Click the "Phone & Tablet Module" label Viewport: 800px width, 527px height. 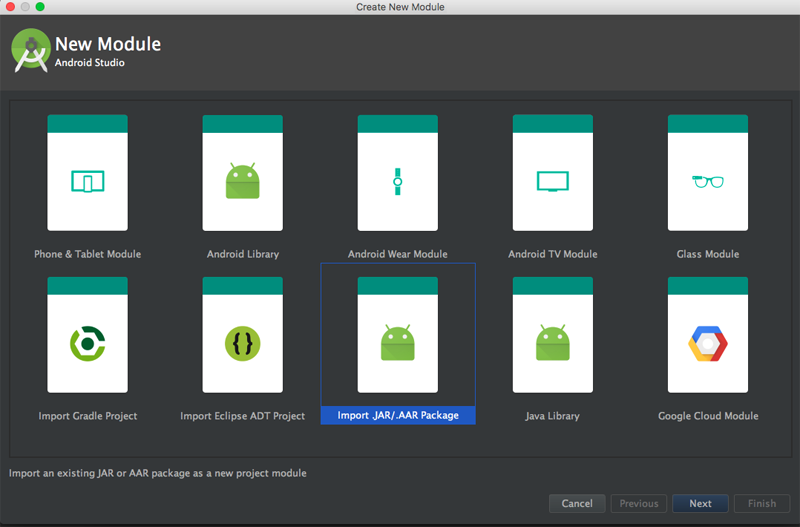(88, 254)
